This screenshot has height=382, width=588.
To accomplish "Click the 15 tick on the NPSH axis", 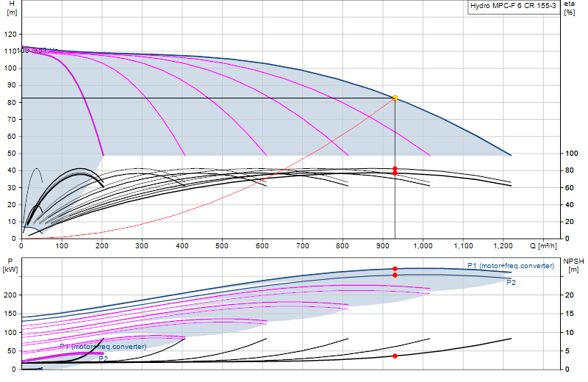I will (x=569, y=314).
